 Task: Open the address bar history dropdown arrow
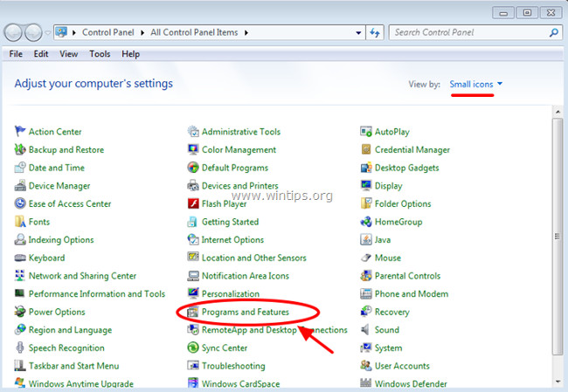click(359, 33)
